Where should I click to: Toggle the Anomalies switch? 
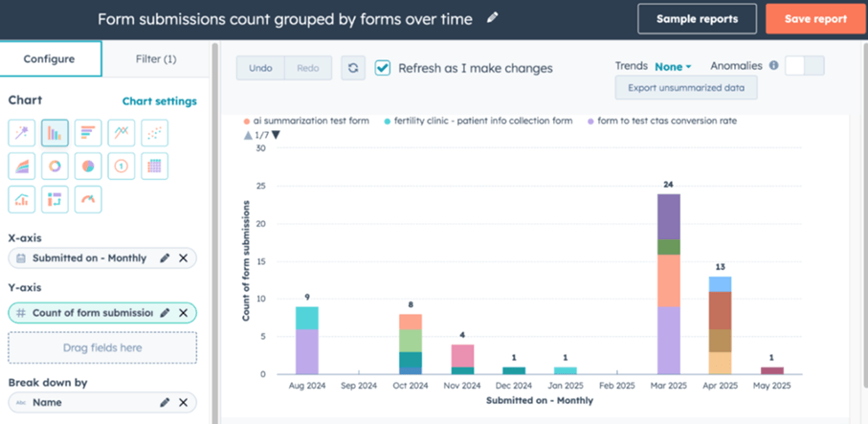[x=804, y=66]
